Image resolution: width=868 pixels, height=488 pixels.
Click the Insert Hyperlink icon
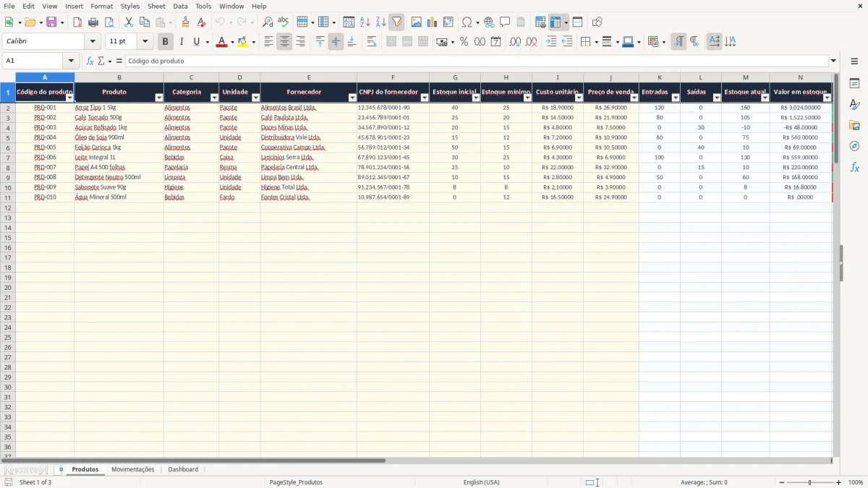489,22
